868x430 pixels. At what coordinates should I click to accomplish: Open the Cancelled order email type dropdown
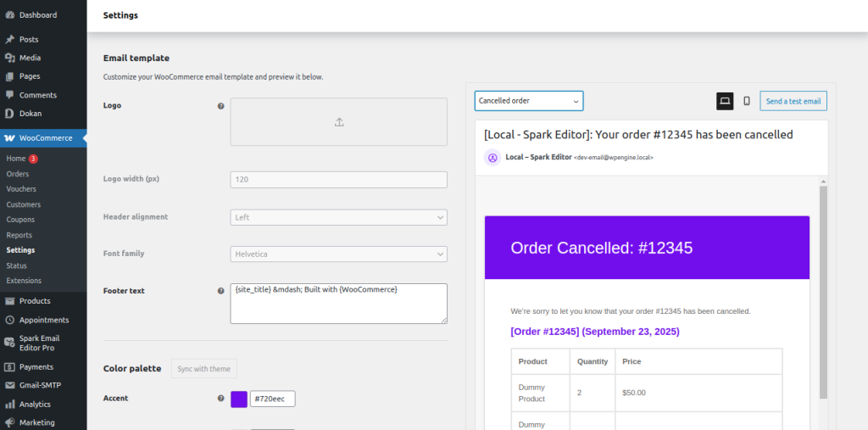pyautogui.click(x=529, y=101)
